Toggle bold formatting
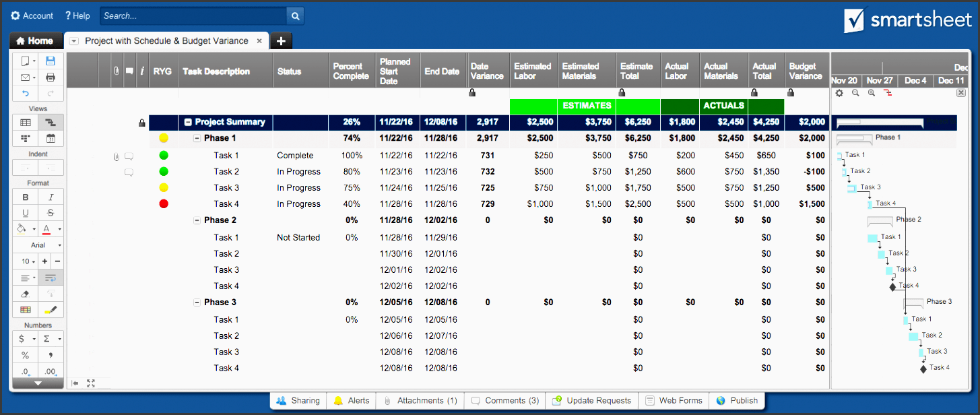The width and height of the screenshot is (980, 415). [x=26, y=197]
